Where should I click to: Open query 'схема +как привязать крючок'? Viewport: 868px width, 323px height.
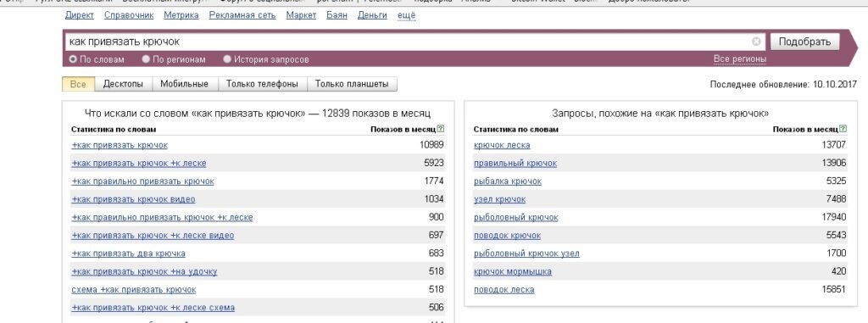coord(134,290)
